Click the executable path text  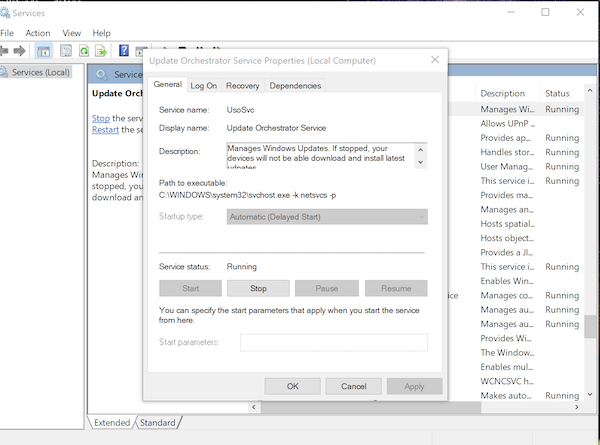(247, 195)
